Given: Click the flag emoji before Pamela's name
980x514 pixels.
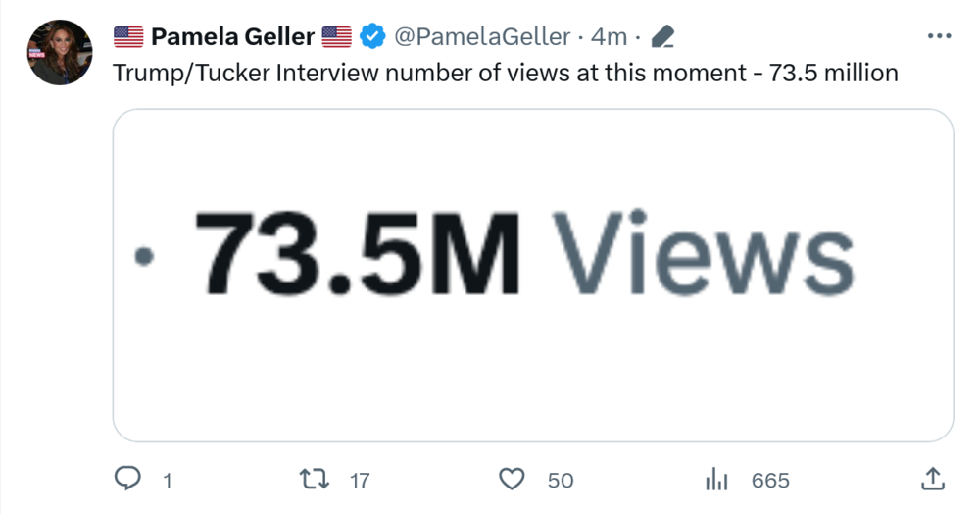Looking at the screenshot, I should 128,37.
